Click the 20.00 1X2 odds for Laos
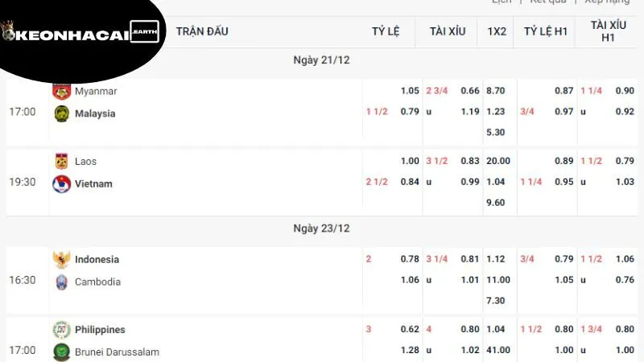 click(498, 161)
